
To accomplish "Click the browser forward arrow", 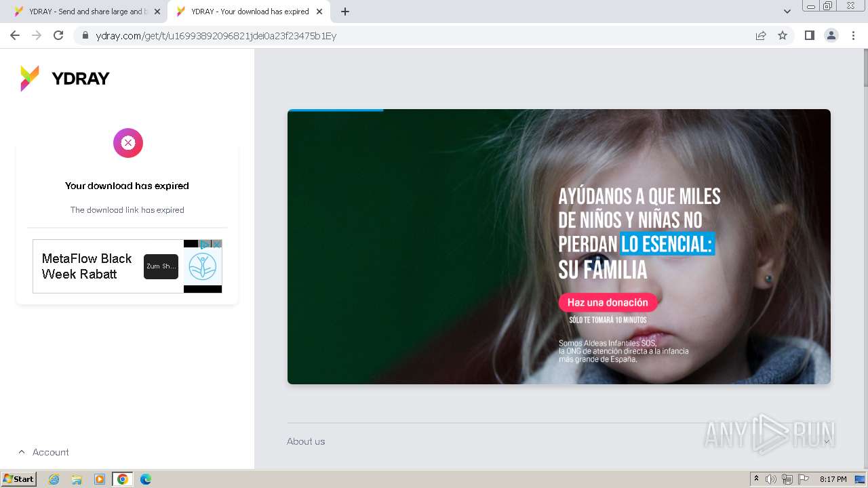I will click(37, 35).
